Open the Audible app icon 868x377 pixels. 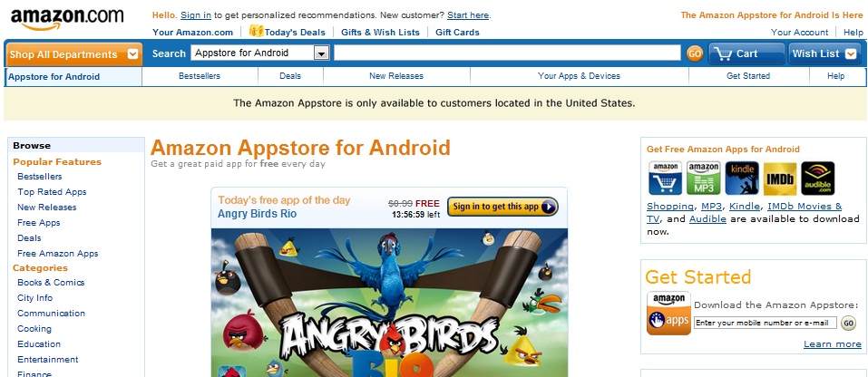[817, 178]
